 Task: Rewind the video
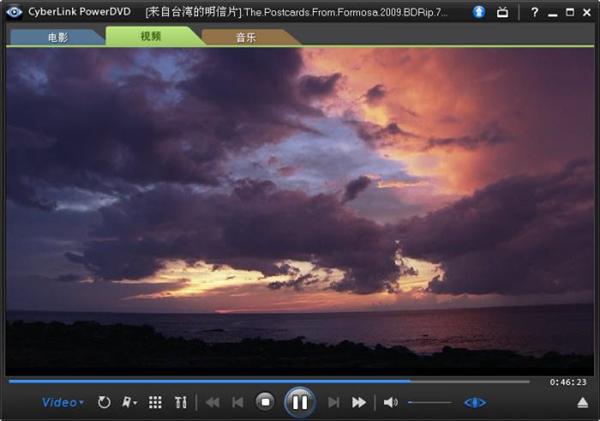(213, 402)
